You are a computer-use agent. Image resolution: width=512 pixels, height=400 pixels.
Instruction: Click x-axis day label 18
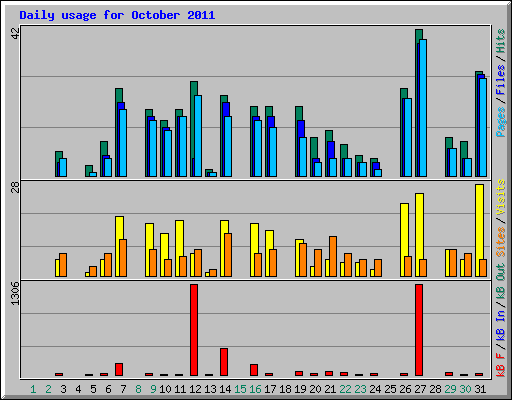[x=285, y=389]
